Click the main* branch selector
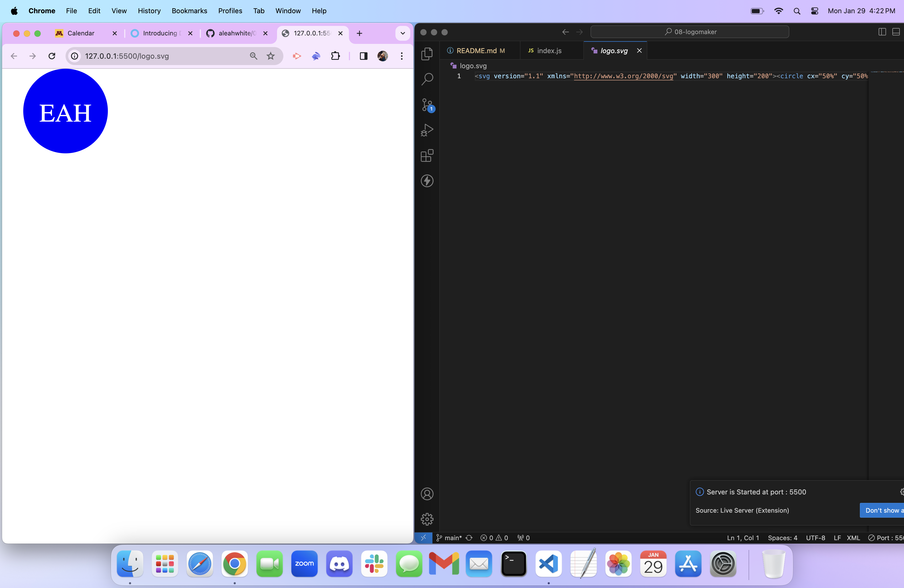 click(449, 538)
